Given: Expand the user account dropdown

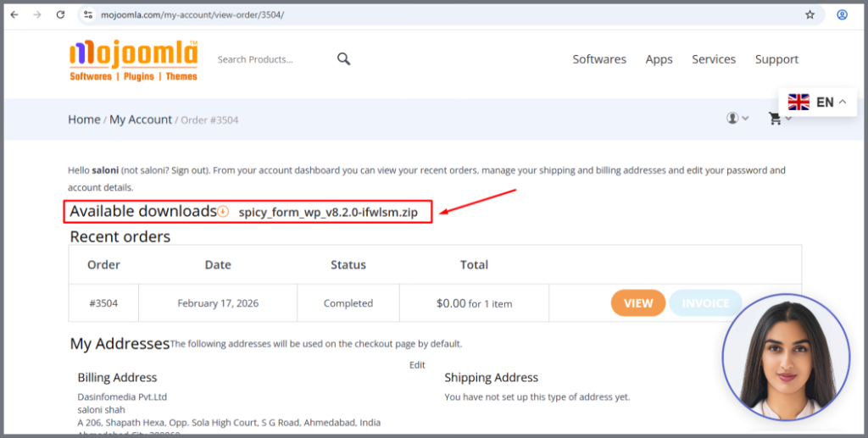Looking at the screenshot, I should click(x=737, y=119).
